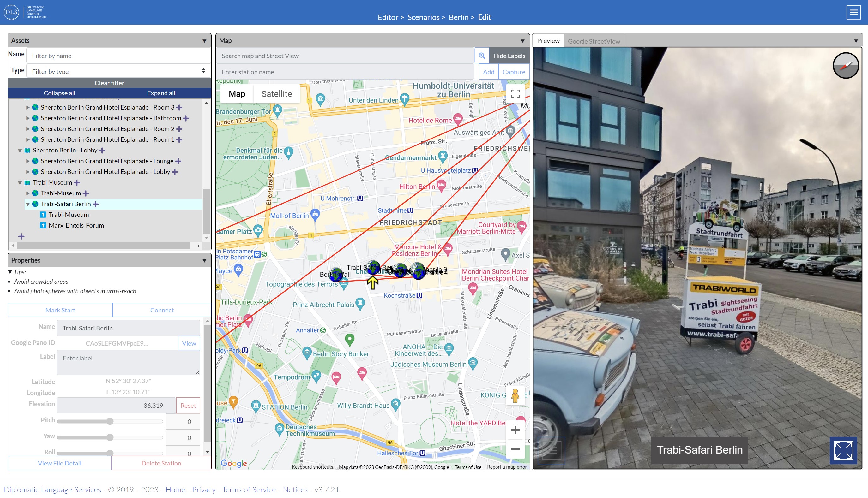Click Delete Station button

161,463
